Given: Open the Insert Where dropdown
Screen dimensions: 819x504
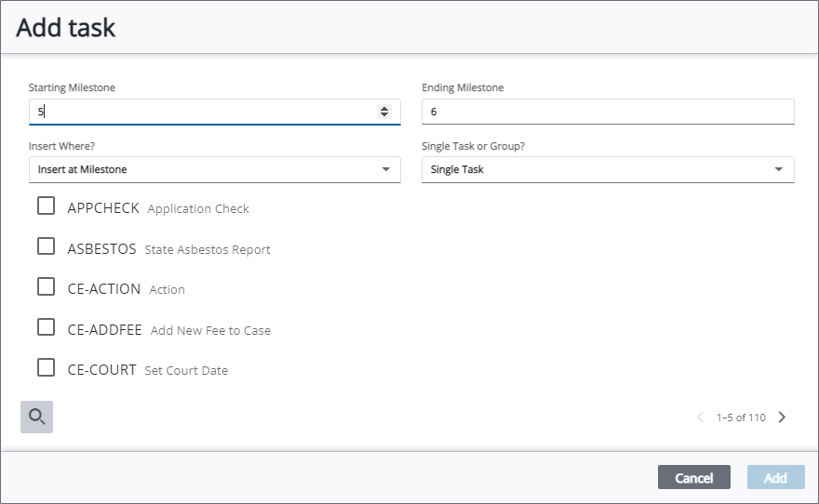Looking at the screenshot, I should pos(215,169).
